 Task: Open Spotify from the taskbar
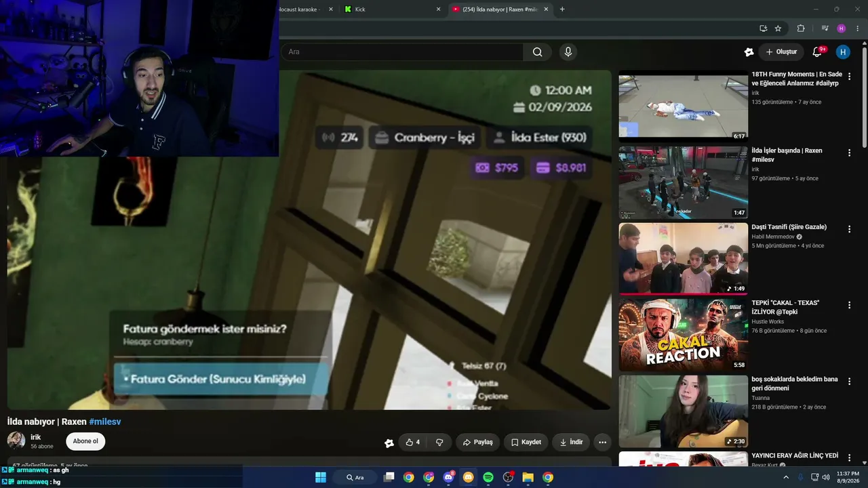coord(488,477)
